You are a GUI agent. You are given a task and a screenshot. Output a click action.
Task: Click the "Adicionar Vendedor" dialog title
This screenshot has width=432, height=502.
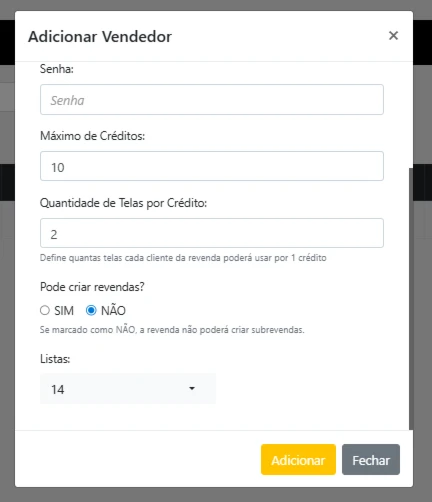point(100,37)
